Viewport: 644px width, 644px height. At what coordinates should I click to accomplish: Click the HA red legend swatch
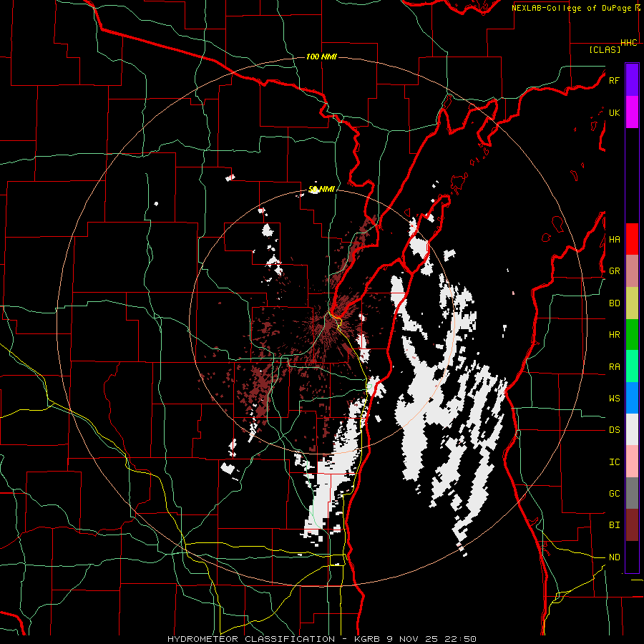click(632, 239)
